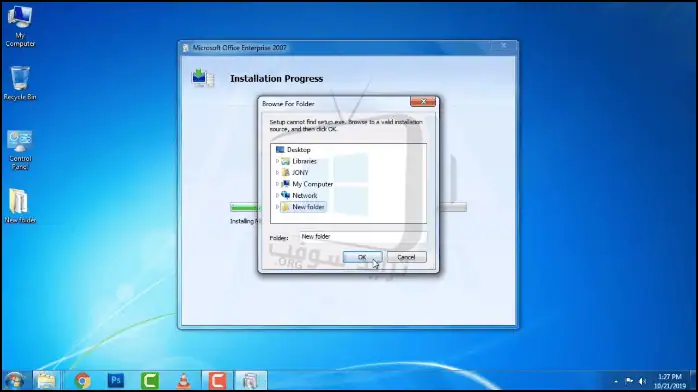
Task: Click the My Computer icon in tree
Action: click(285, 184)
